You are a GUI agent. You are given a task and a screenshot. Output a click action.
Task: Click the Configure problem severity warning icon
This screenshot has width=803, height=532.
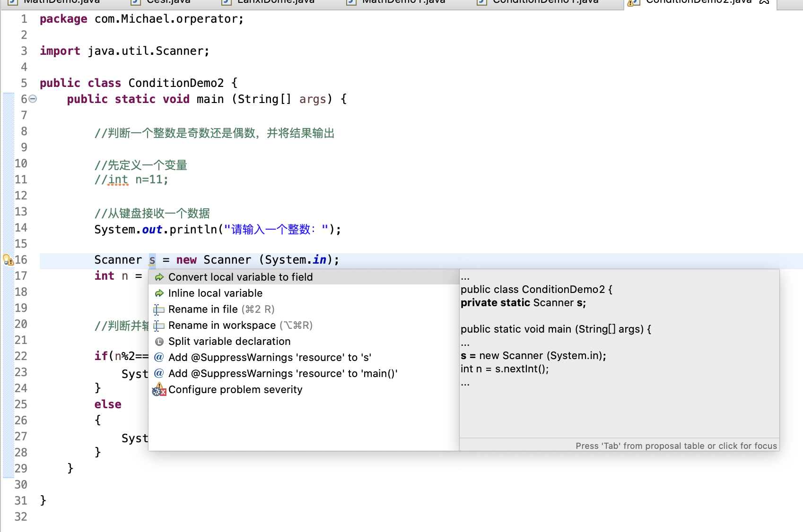pos(159,390)
